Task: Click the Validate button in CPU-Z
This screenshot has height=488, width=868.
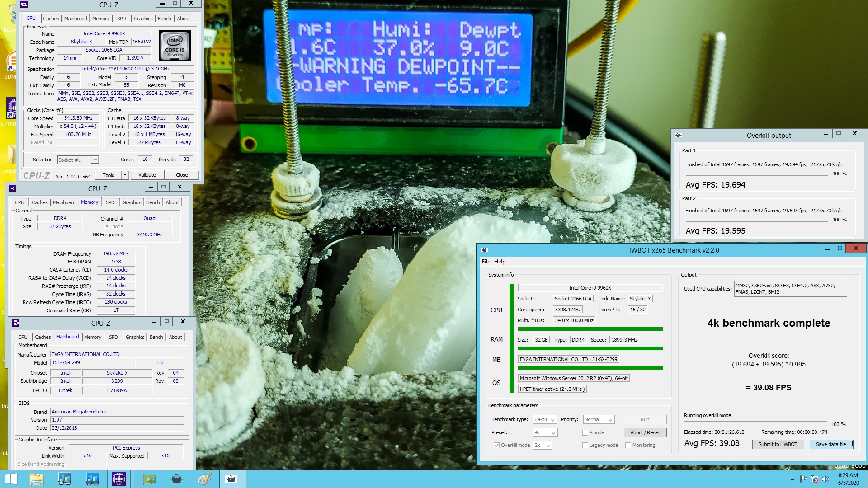Action: (x=147, y=175)
